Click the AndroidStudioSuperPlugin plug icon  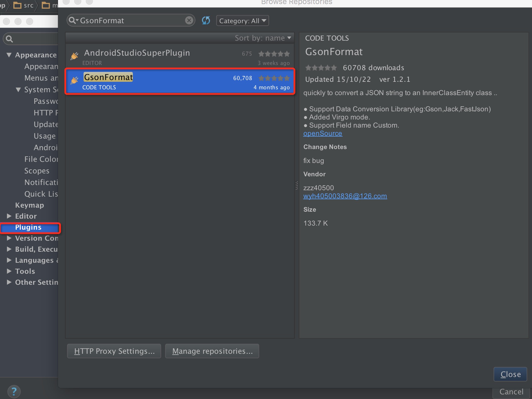(x=74, y=56)
